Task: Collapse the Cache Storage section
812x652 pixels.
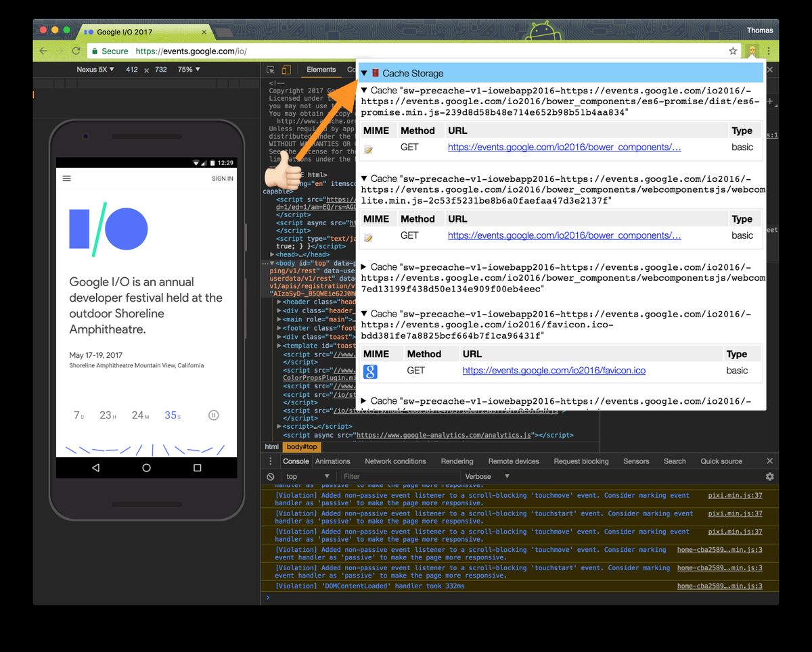Action: (364, 73)
